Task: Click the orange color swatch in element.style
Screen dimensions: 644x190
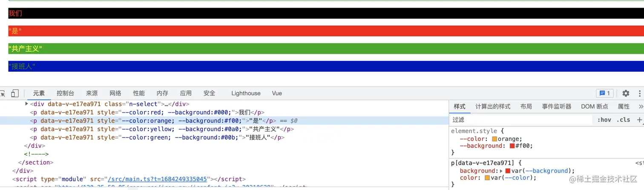Action: coord(494,139)
